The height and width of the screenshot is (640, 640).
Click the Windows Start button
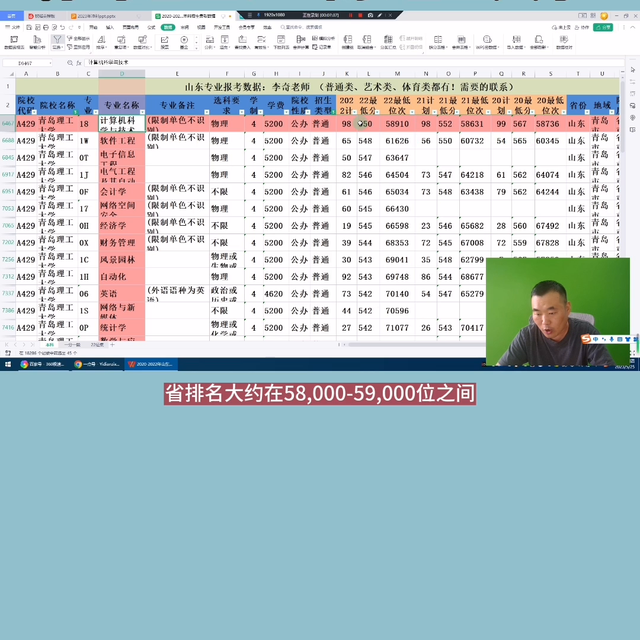coord(8,364)
